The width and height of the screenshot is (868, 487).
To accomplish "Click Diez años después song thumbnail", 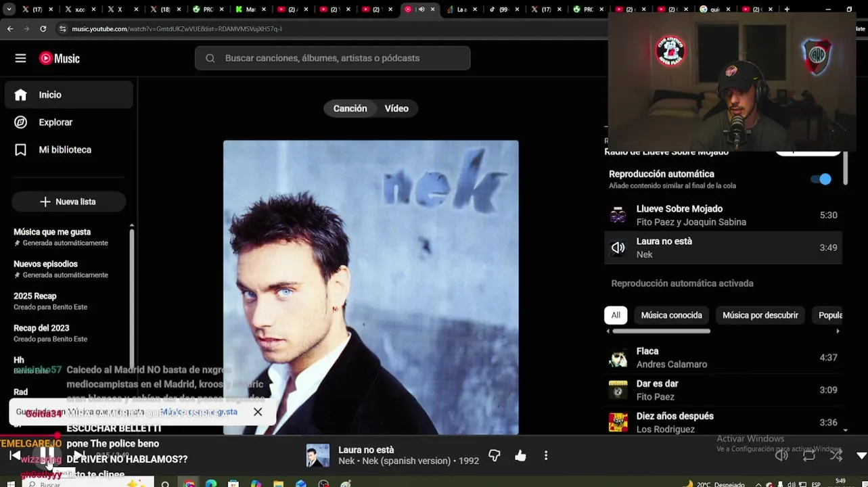I will 618,422.
